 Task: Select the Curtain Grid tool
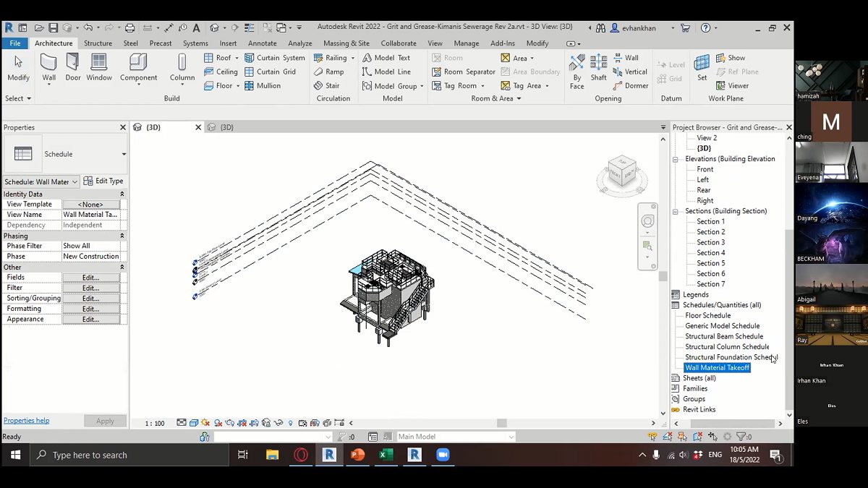271,72
